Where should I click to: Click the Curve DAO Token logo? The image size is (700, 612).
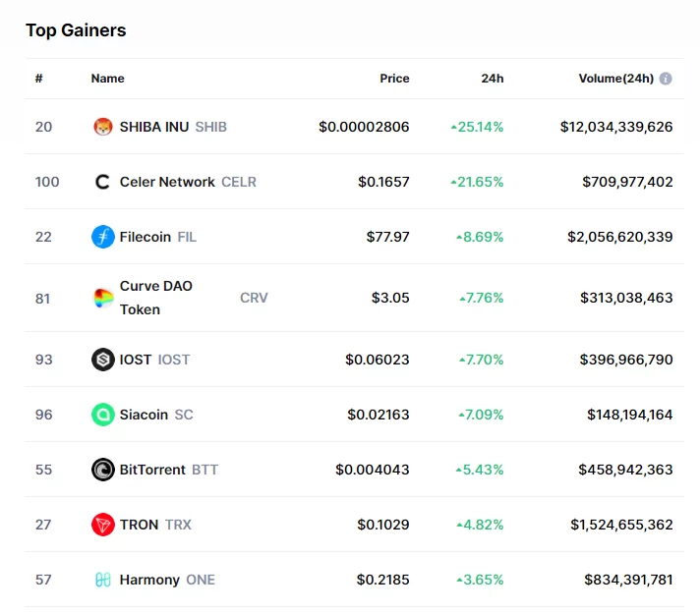[103, 298]
